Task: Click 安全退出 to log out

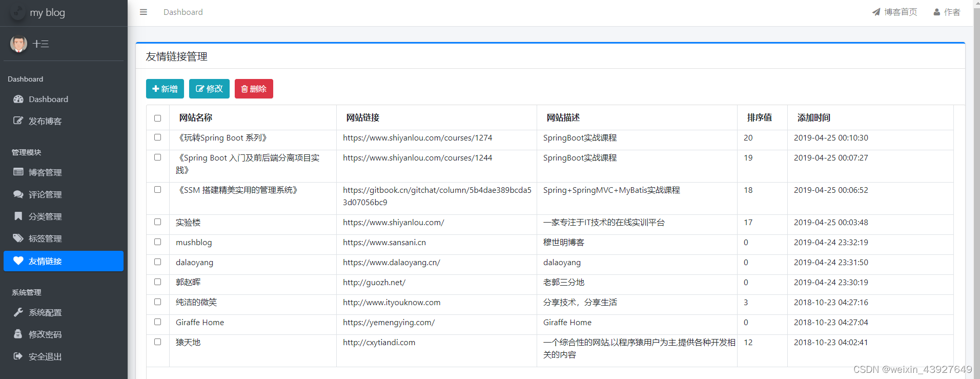Action: coord(64,356)
